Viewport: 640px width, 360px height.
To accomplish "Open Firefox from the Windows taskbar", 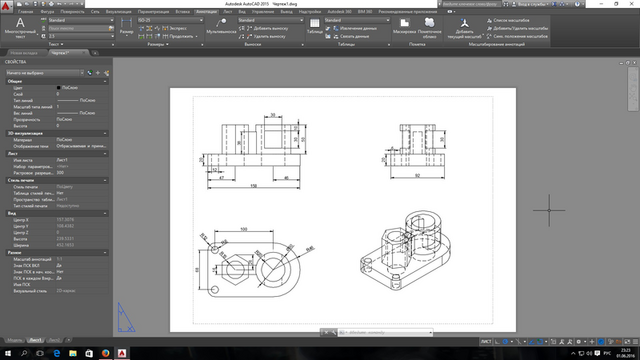I will [105, 353].
